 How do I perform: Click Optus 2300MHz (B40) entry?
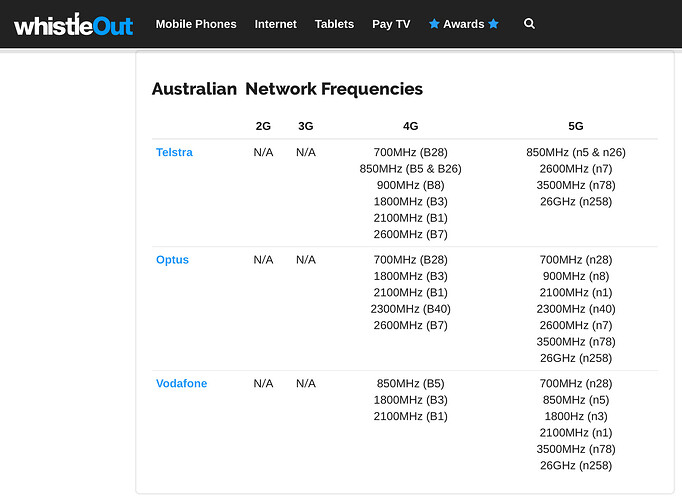[x=411, y=309]
